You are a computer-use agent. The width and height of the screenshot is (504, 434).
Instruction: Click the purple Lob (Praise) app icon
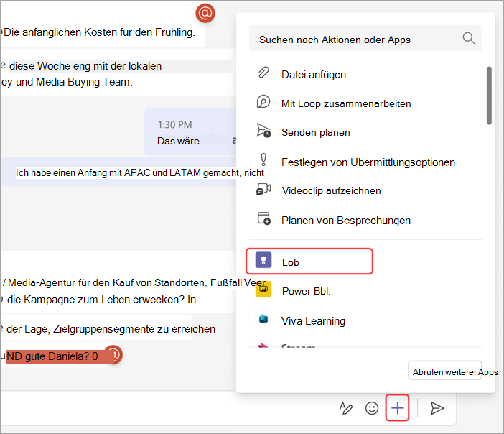pos(263,260)
